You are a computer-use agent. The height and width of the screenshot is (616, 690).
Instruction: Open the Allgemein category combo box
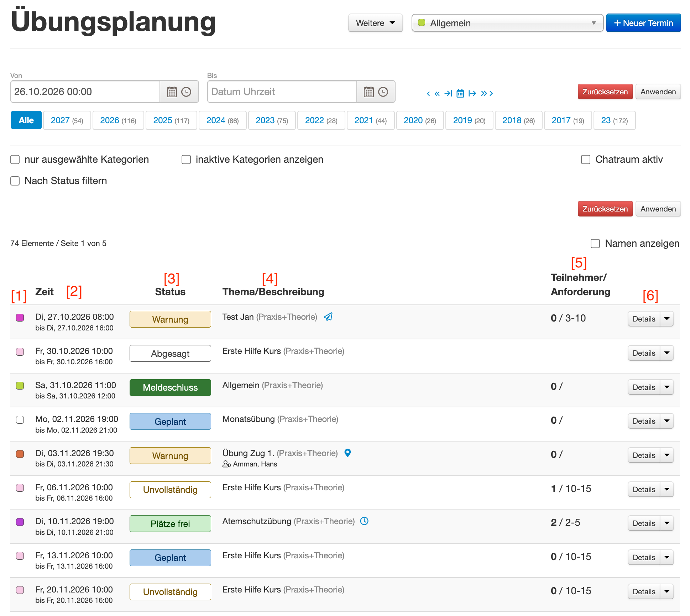(x=507, y=23)
